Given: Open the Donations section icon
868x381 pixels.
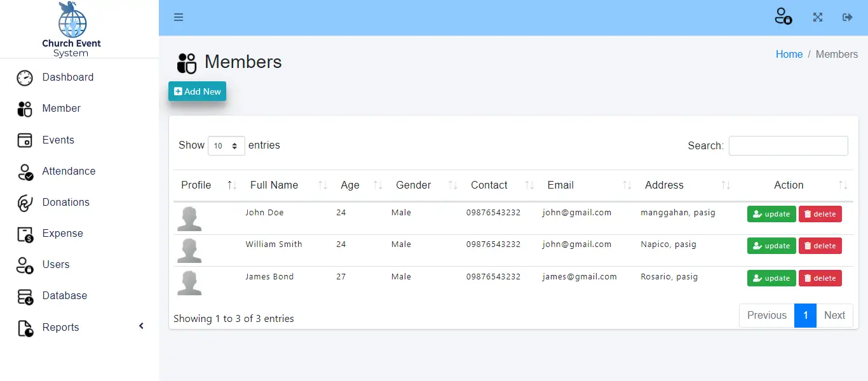Looking at the screenshot, I should click(x=24, y=202).
